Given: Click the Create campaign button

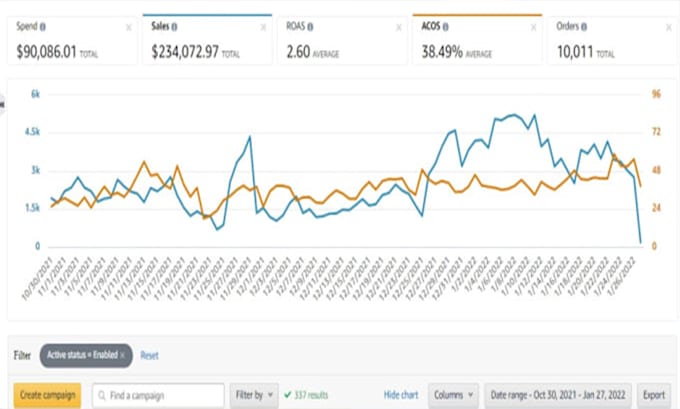Looking at the screenshot, I should tap(47, 396).
